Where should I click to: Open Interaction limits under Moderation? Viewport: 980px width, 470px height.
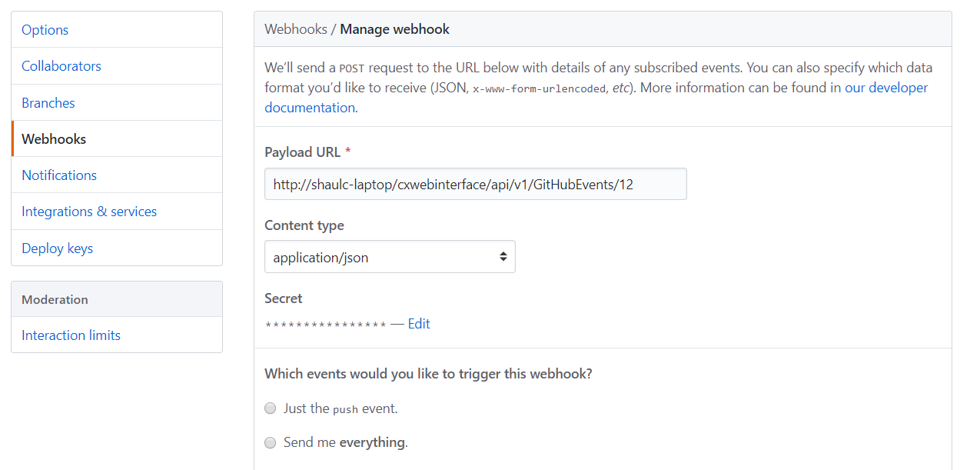[71, 335]
